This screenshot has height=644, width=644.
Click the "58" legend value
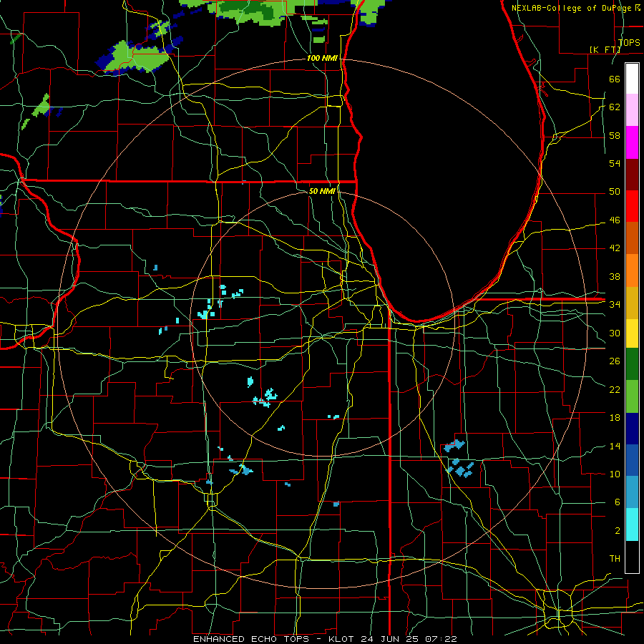tap(615, 135)
